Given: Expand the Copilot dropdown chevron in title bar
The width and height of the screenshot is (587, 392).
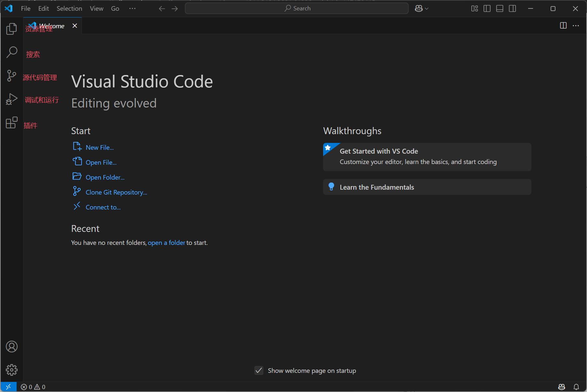Looking at the screenshot, I should click(427, 8).
